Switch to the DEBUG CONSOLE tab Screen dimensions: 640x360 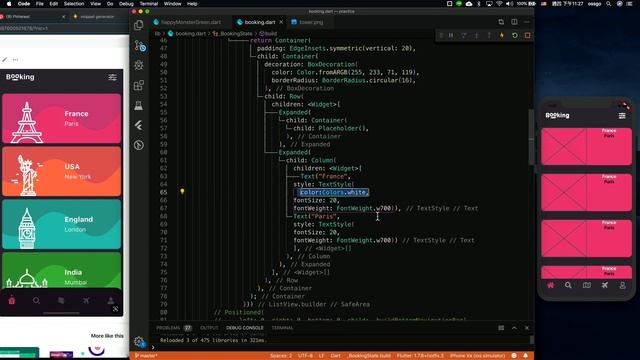pyautogui.click(x=245, y=328)
